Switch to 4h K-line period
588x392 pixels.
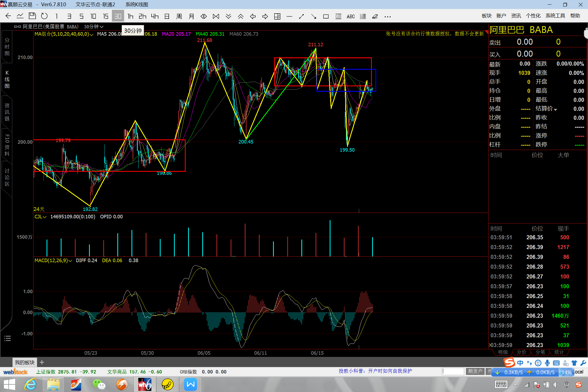155,16
